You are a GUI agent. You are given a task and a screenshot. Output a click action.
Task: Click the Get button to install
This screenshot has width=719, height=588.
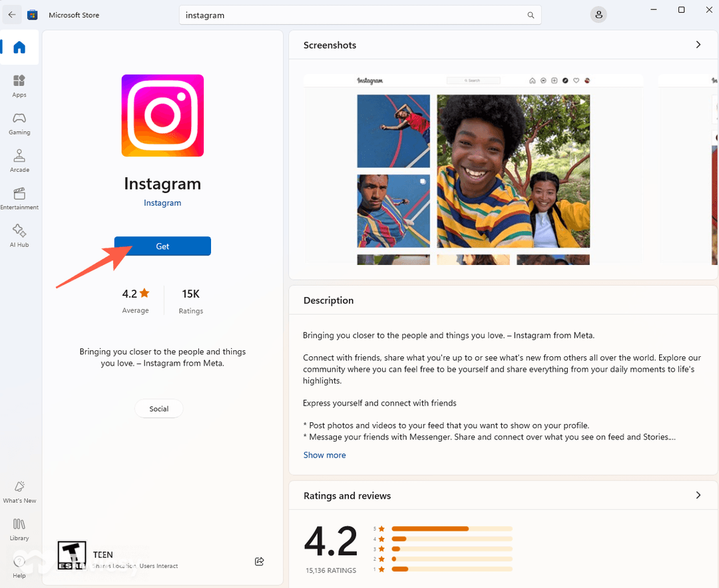[162, 246]
